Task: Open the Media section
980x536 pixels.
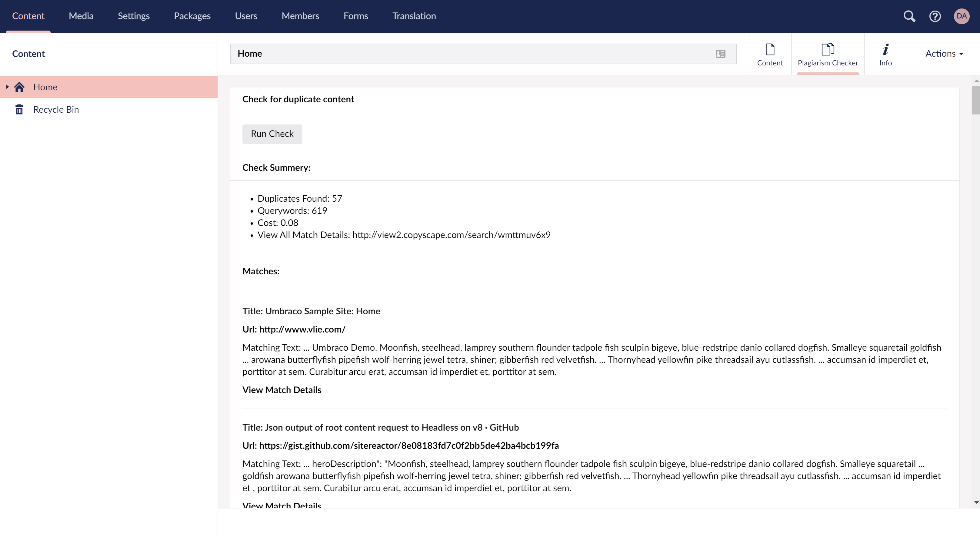Action: pos(81,16)
